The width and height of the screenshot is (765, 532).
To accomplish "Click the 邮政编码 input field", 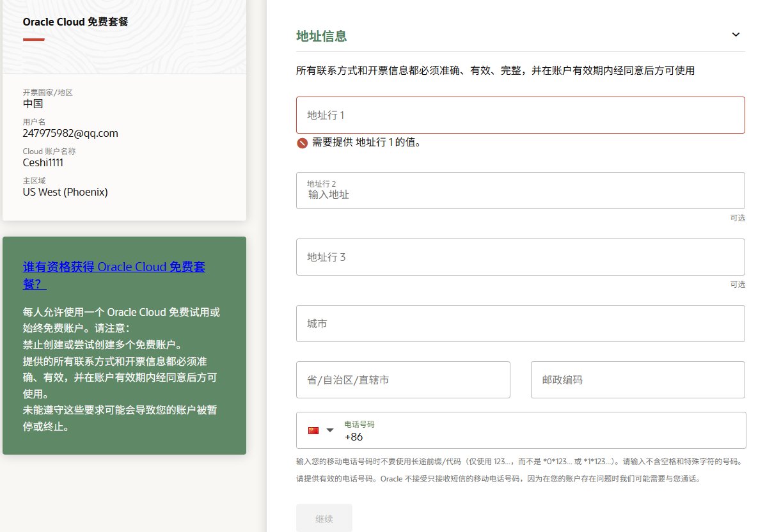I will [x=638, y=379].
